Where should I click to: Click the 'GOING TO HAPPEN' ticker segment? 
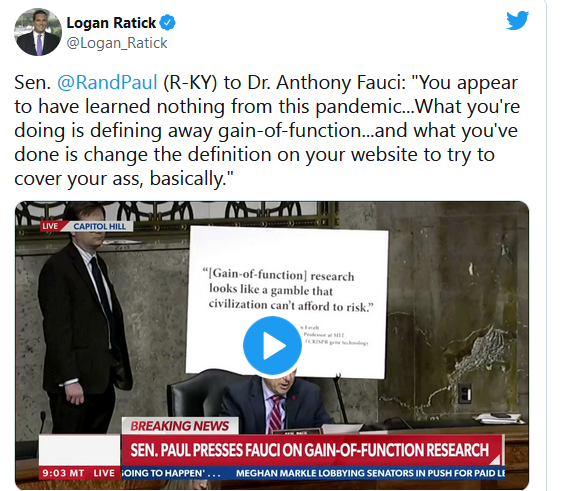coord(171,473)
